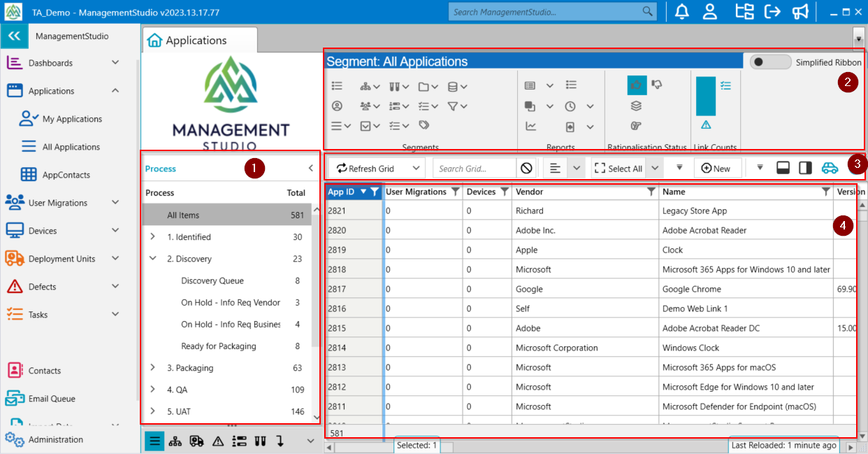
Task: Click the checklist link counts icon
Action: 725,85
